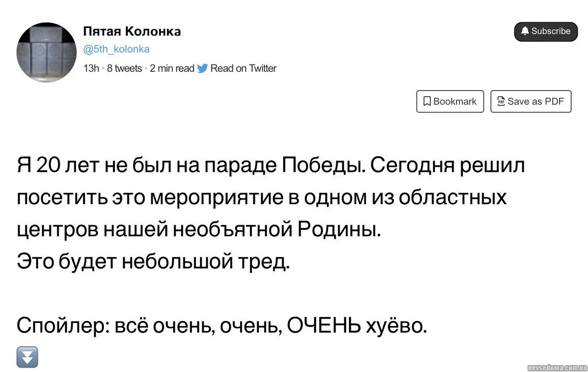Click the sentence Это будет небольшой тред
This screenshot has height=372, width=588.
[x=153, y=262]
